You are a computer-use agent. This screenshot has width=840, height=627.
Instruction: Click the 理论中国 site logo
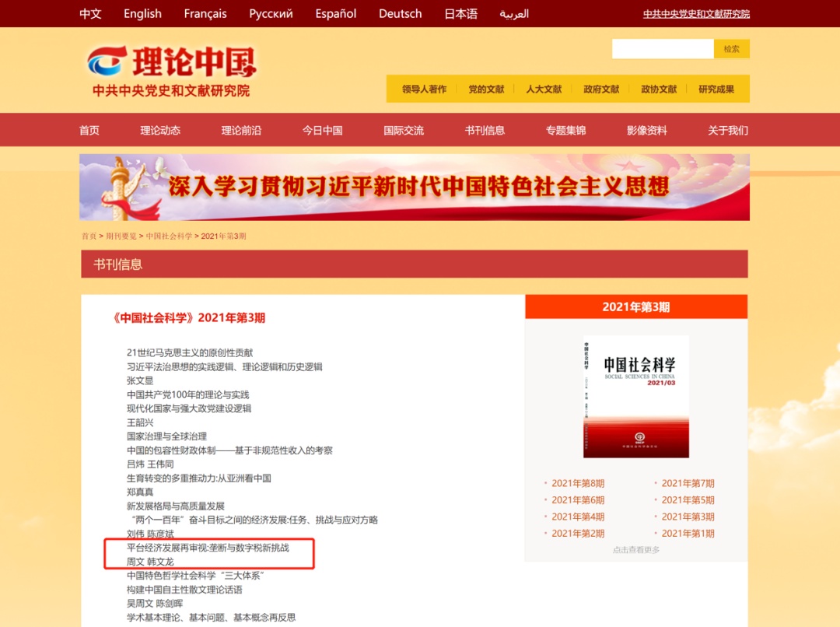(172, 72)
